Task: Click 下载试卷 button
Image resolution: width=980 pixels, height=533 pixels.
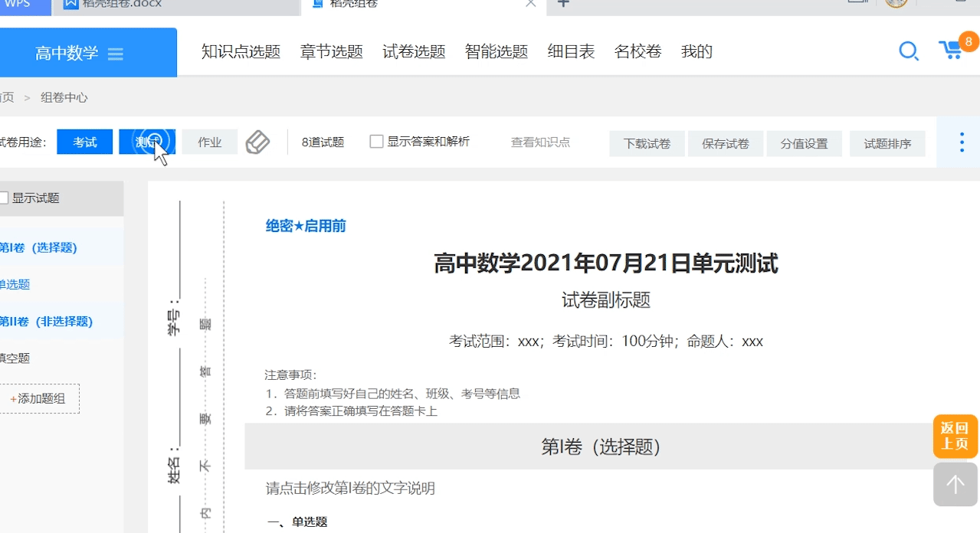Action: coord(647,143)
